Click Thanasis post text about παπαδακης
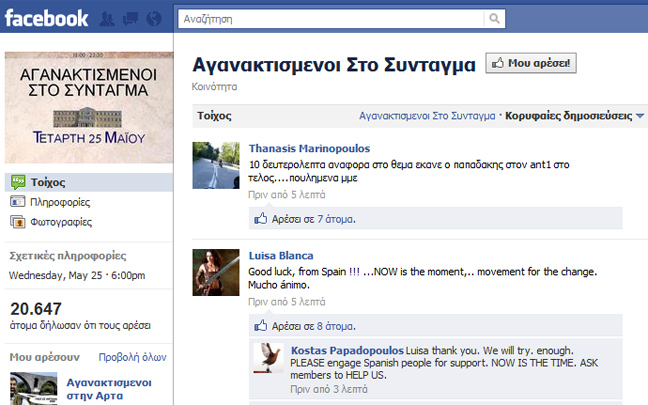Viewport: 648px width, 405px height. pos(409,171)
